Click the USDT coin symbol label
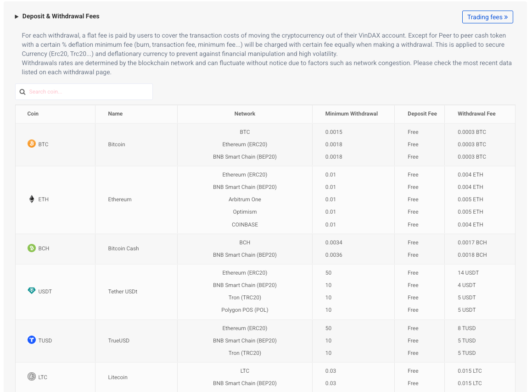The image size is (532, 392). coord(45,292)
